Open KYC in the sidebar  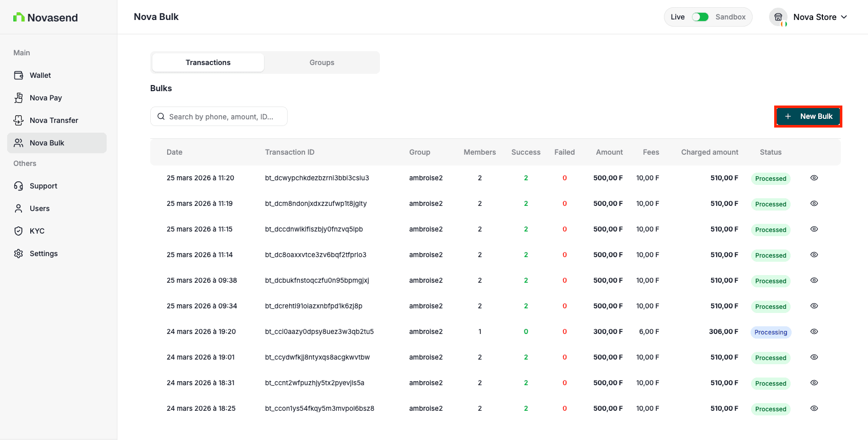pos(57,231)
